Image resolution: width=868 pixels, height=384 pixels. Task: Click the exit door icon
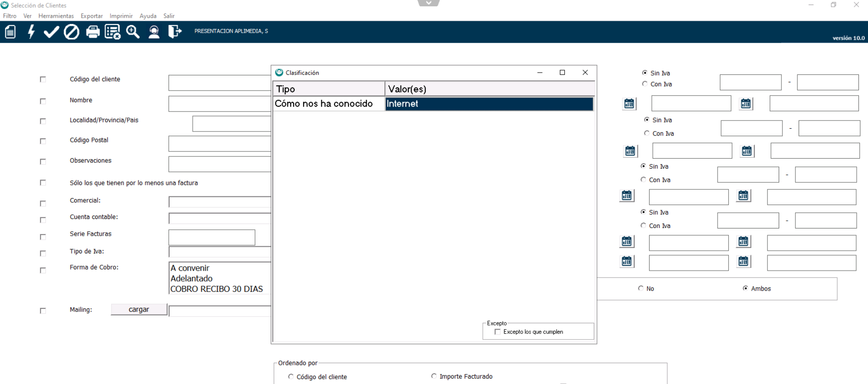pyautogui.click(x=175, y=32)
